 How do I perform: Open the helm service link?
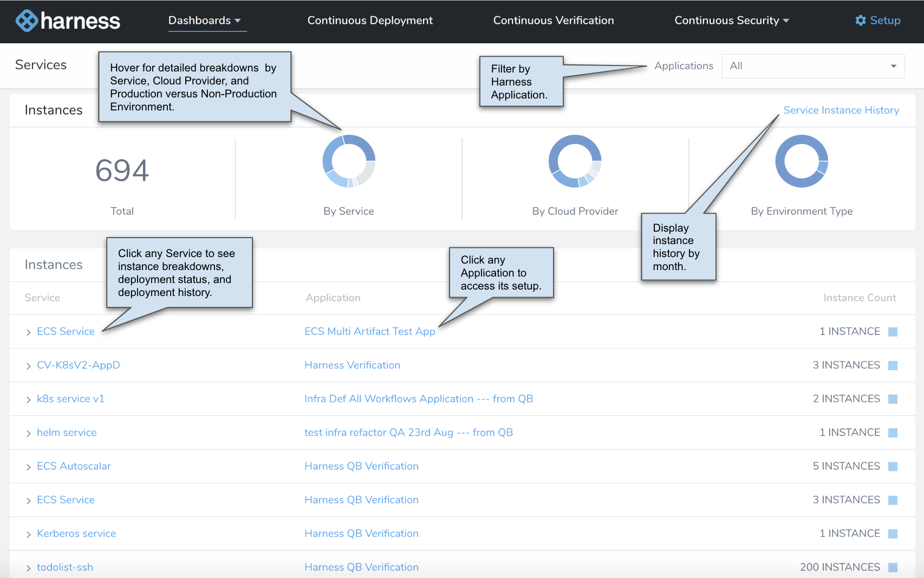point(67,432)
